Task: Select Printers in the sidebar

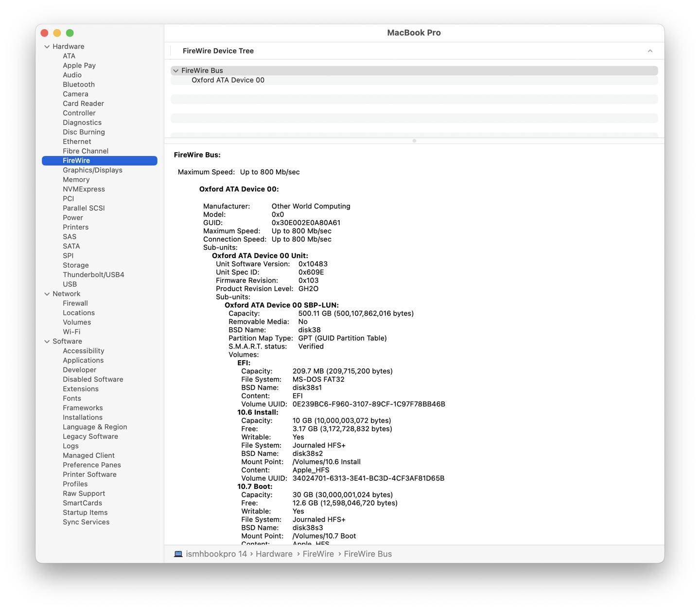Action: [76, 227]
